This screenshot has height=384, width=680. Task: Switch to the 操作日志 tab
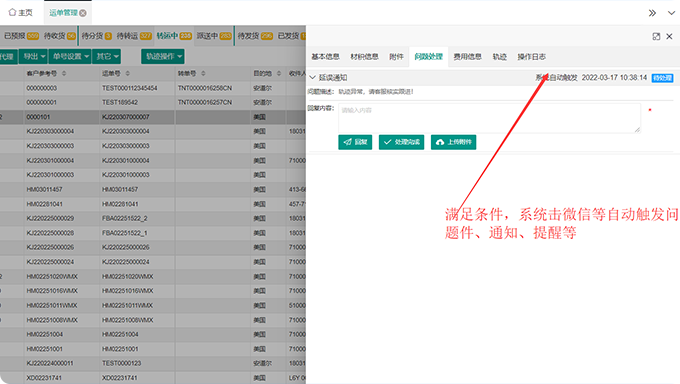(x=531, y=57)
